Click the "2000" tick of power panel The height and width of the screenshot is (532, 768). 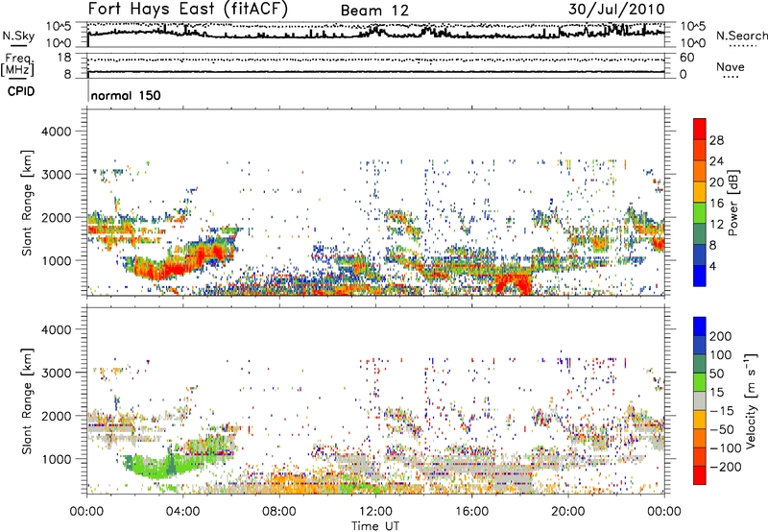[56, 217]
